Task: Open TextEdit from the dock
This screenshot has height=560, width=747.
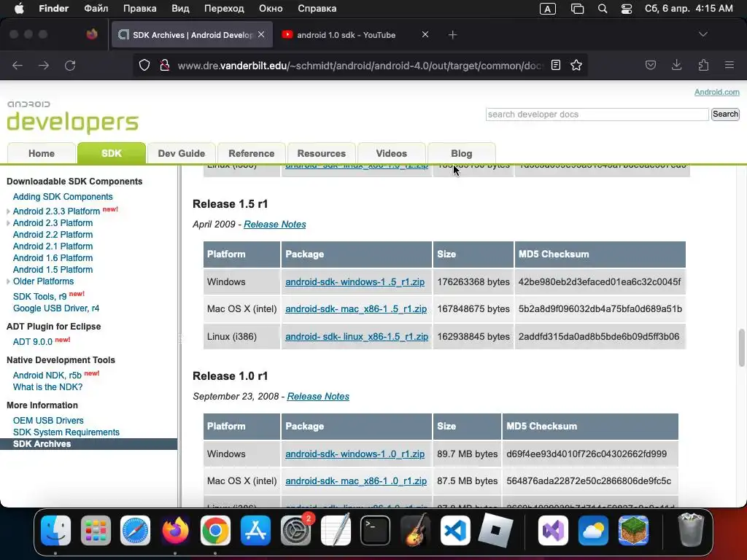Action: pos(336,531)
